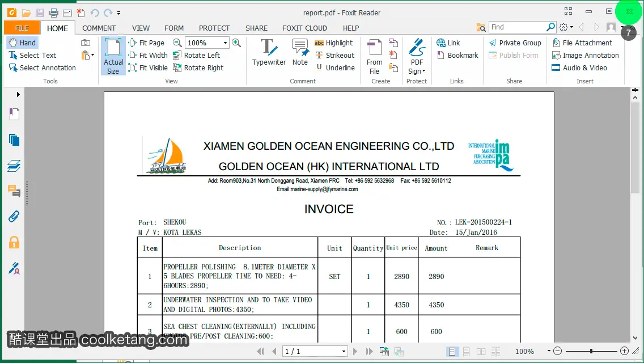This screenshot has height=363, width=644.
Task: Enable continuous page view mode
Action: point(466,352)
